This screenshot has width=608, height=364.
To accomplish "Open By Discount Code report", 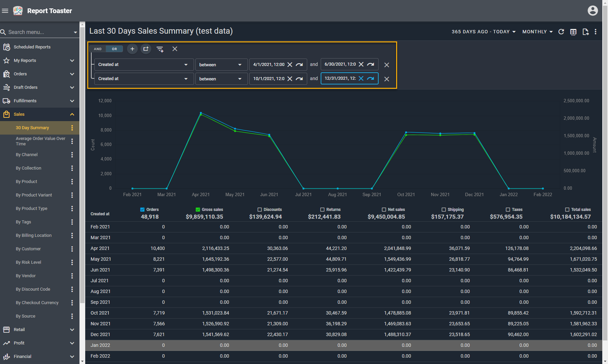I will [x=33, y=289].
